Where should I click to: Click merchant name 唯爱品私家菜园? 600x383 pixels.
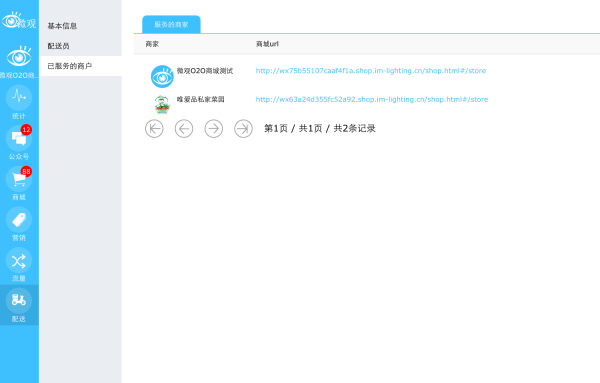[x=201, y=99]
